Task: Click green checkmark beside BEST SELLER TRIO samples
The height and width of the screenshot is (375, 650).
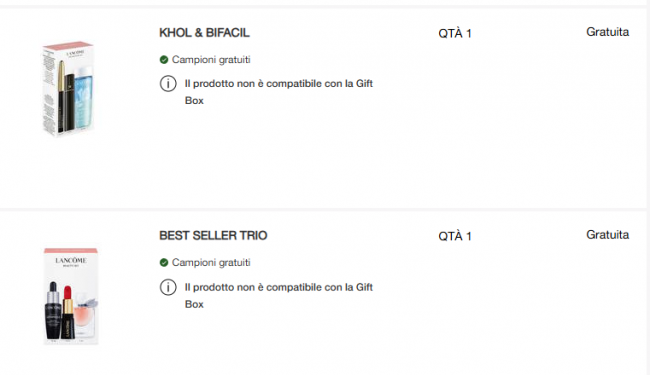Action: tap(164, 263)
